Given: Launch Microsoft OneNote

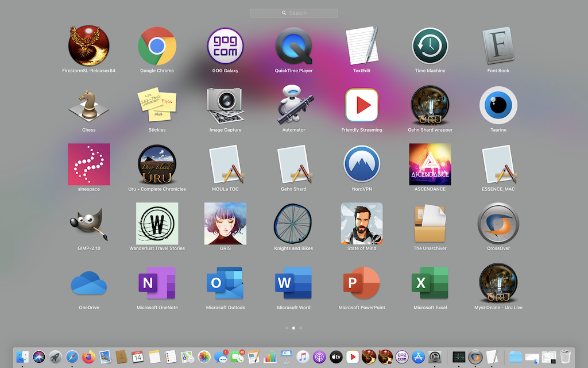Looking at the screenshot, I should pos(157,283).
